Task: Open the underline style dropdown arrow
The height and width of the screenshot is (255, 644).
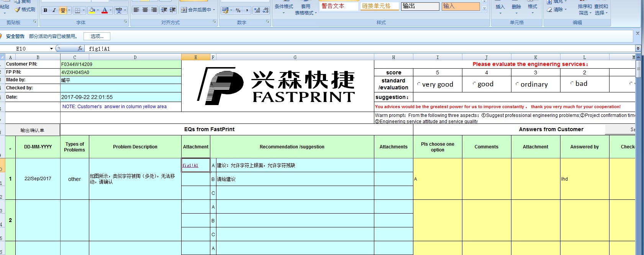Action: (x=69, y=10)
